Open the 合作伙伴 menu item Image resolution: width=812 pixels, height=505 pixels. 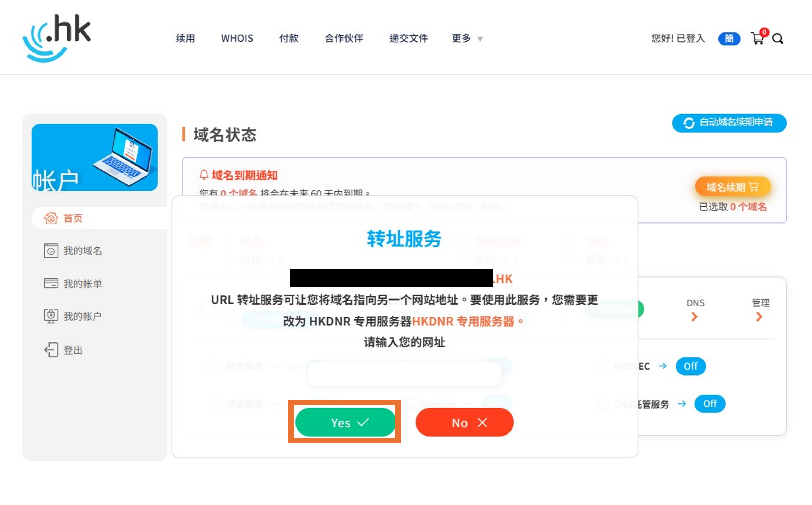(x=344, y=39)
